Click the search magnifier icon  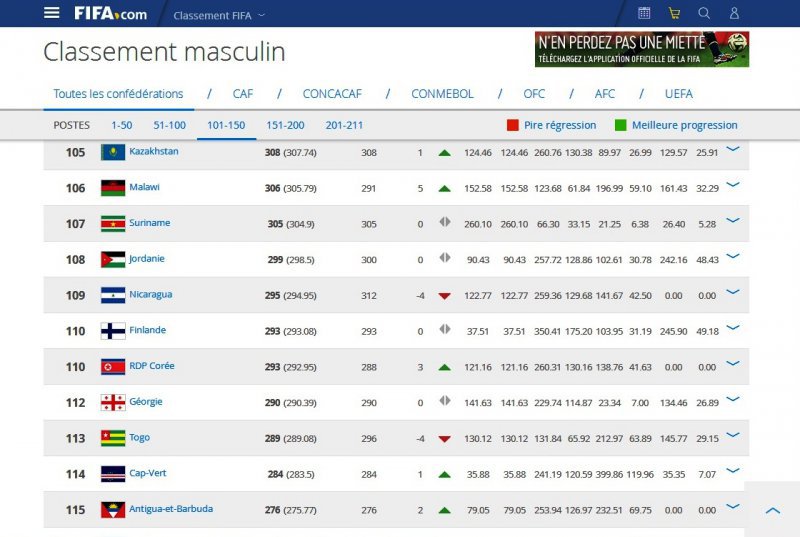[704, 13]
